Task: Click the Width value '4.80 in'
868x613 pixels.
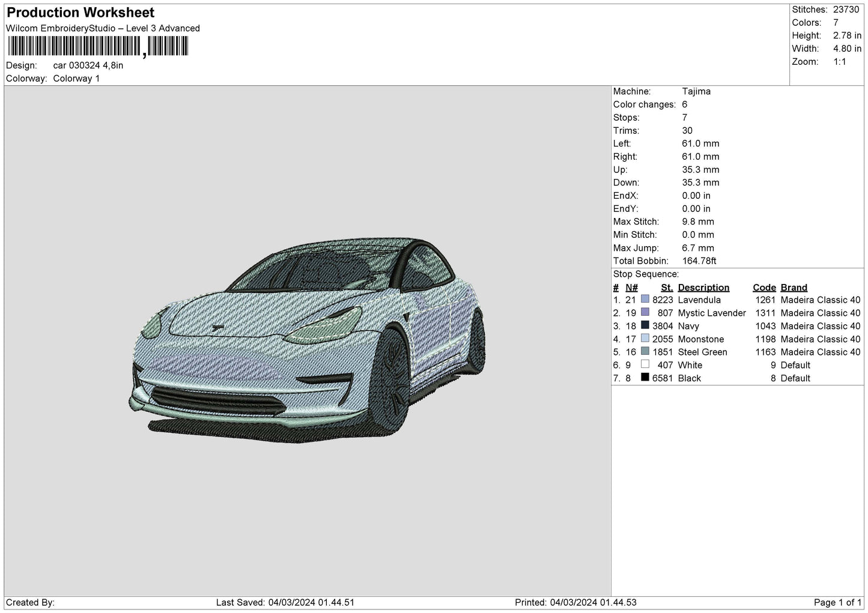Action: click(847, 49)
